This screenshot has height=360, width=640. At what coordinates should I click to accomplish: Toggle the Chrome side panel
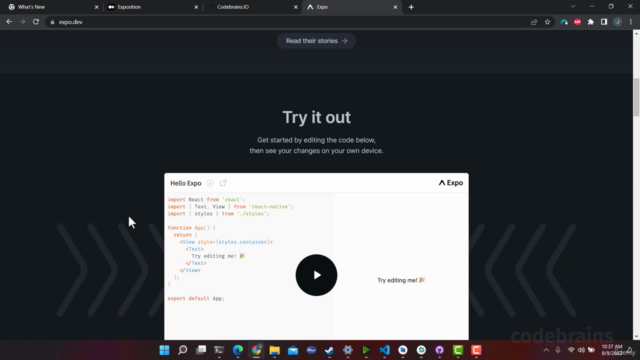[x=604, y=22]
